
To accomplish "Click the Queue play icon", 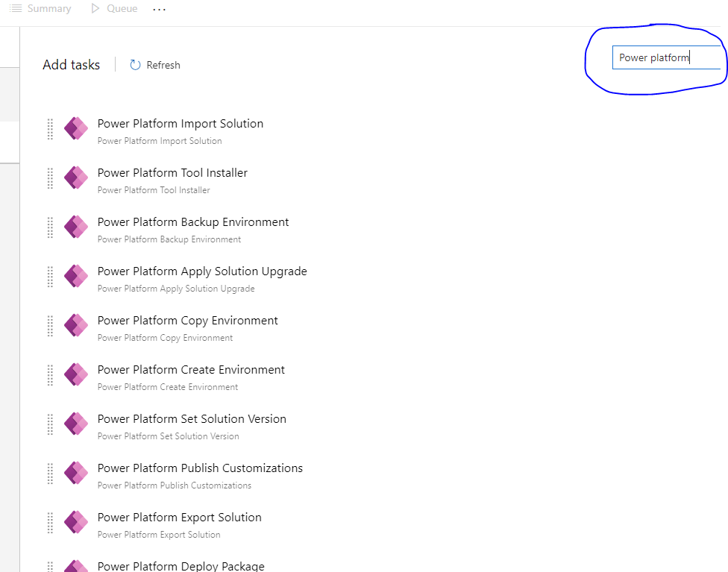I will point(95,8).
